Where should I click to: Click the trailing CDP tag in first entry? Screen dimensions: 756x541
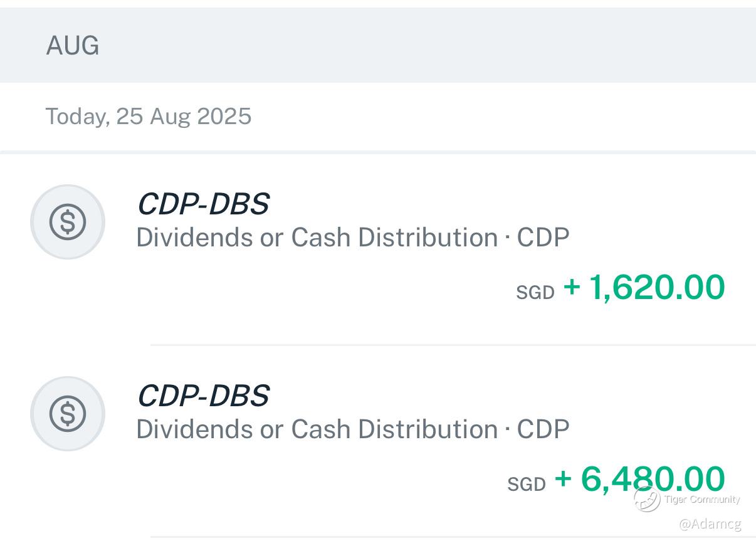point(543,238)
